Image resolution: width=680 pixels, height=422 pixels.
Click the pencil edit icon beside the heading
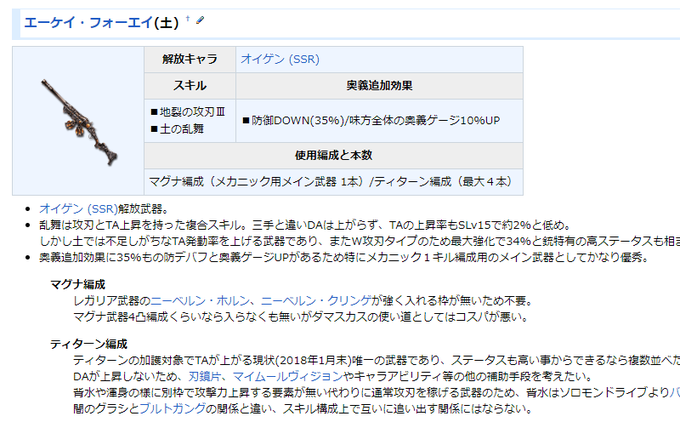[x=200, y=20]
